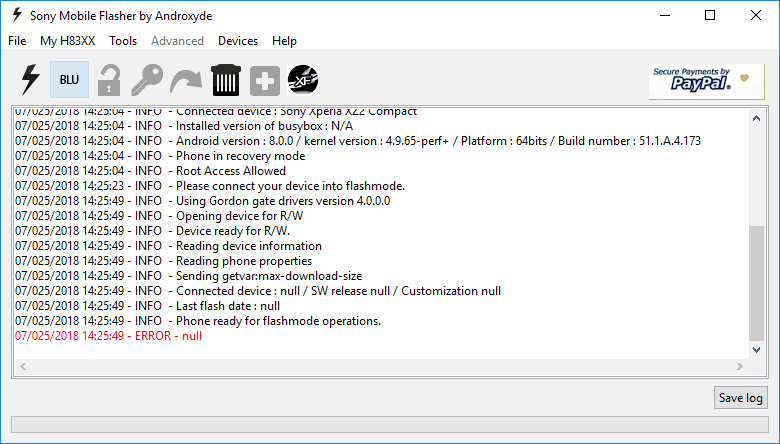Open the File menu
The image size is (780, 444).
click(x=17, y=41)
